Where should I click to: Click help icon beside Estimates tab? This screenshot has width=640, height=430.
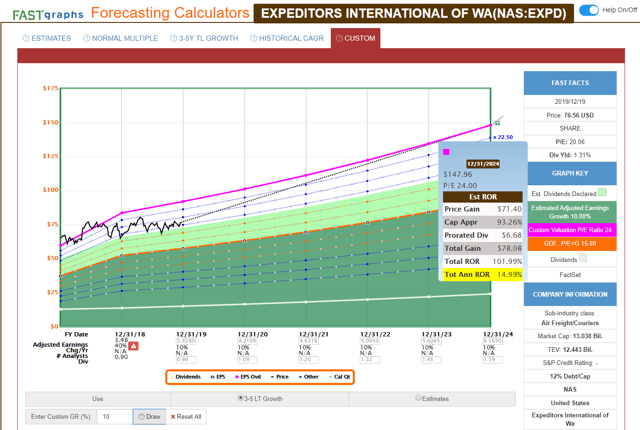click(26, 38)
